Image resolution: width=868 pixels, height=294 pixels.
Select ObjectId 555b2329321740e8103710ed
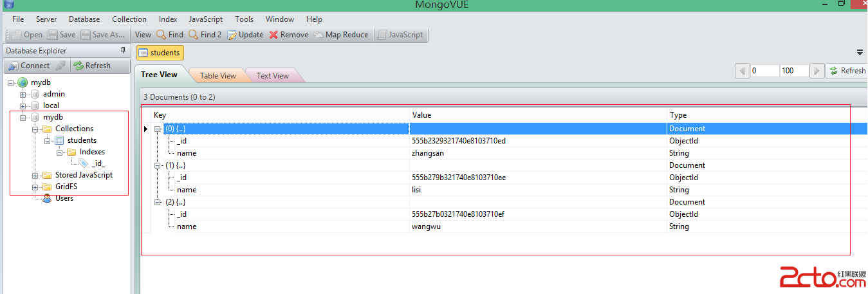[x=459, y=141]
